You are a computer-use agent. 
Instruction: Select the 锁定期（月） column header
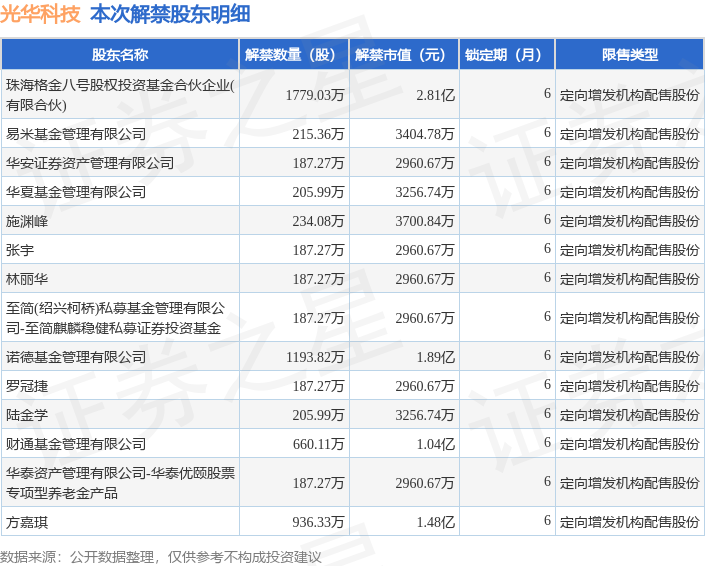[507, 55]
